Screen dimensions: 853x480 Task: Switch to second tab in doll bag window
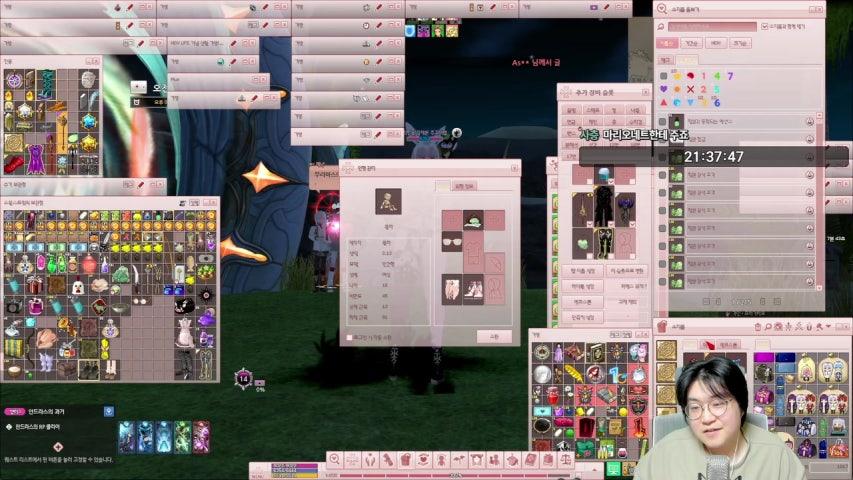[464, 186]
